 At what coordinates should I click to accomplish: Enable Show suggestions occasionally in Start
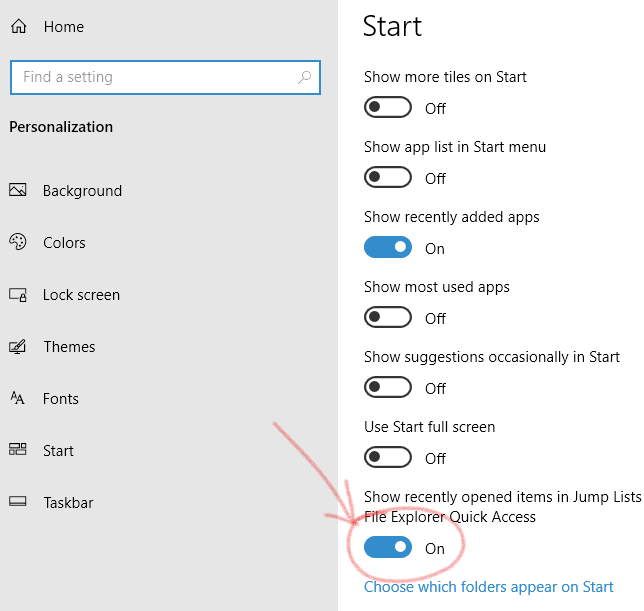click(388, 387)
